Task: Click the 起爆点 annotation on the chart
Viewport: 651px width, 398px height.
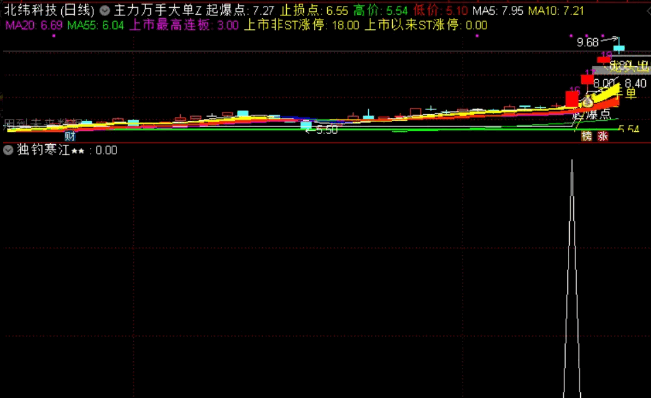Action: 592,114
